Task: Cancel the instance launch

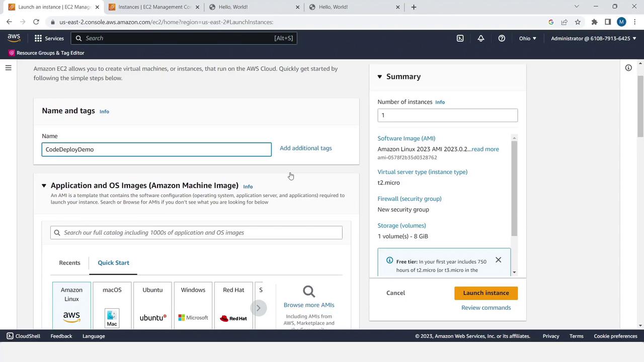Action: 395,293
